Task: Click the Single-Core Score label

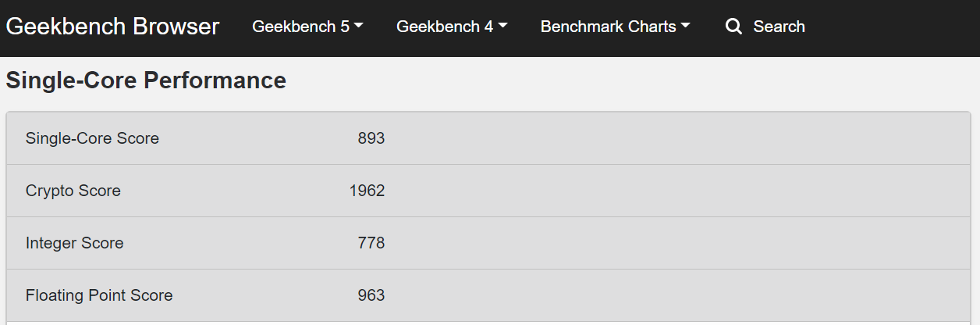Action: (x=92, y=138)
